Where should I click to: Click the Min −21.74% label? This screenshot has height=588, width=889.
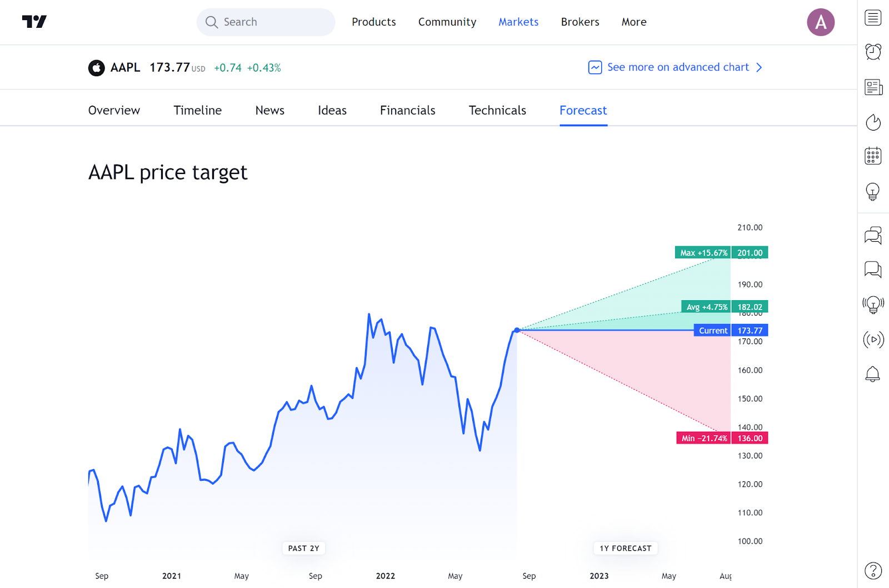tap(703, 438)
